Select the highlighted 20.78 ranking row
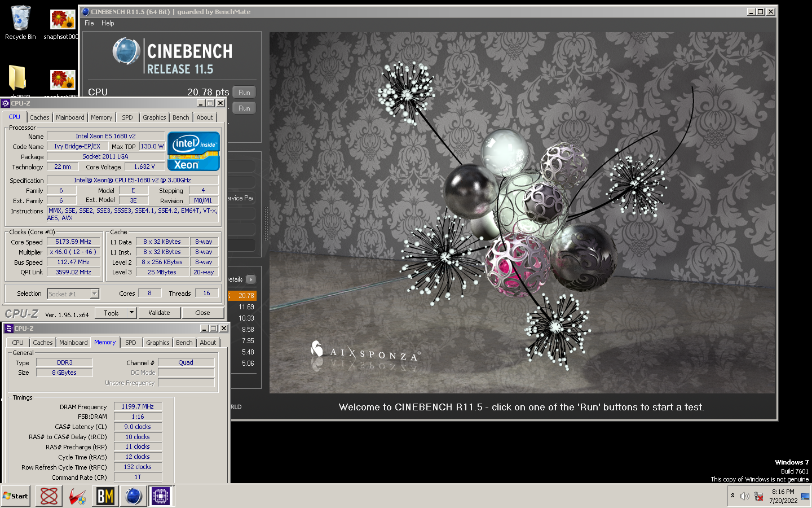Screen dimensions: 812x508 [x=242, y=295]
